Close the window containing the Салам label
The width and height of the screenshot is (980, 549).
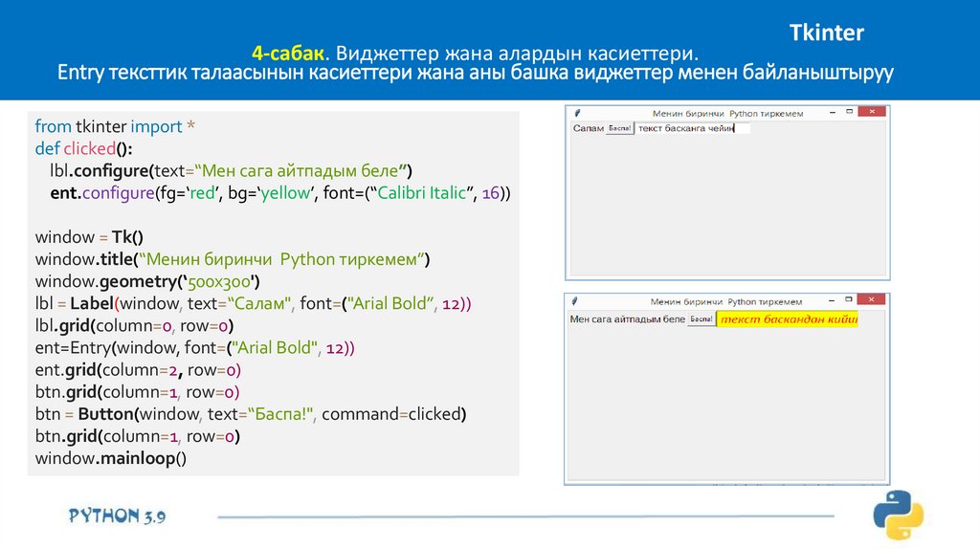point(872,112)
